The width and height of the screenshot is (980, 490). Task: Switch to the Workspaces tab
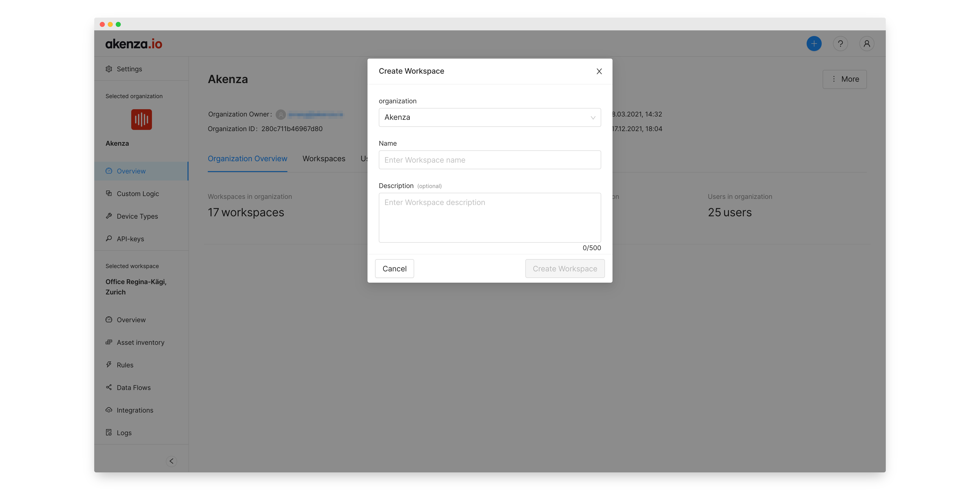pos(324,159)
